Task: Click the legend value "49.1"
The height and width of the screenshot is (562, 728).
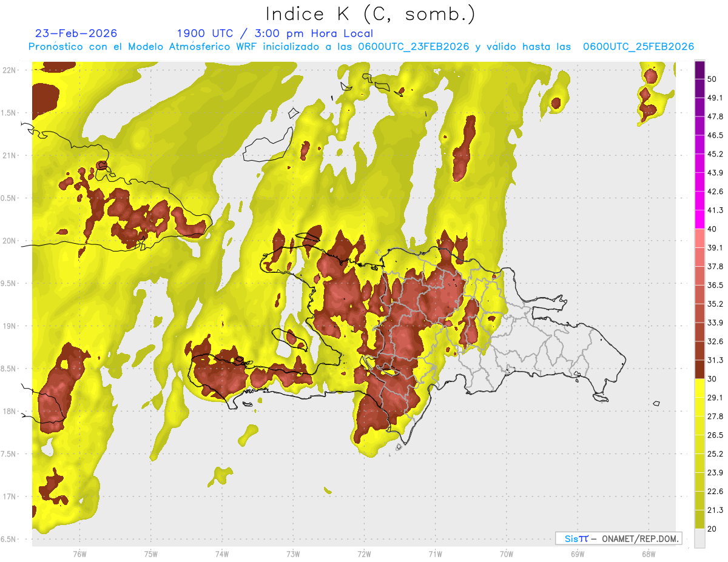Action: [x=715, y=98]
